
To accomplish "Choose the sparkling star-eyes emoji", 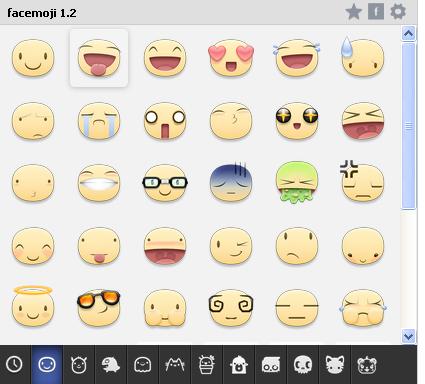I will [x=297, y=121].
